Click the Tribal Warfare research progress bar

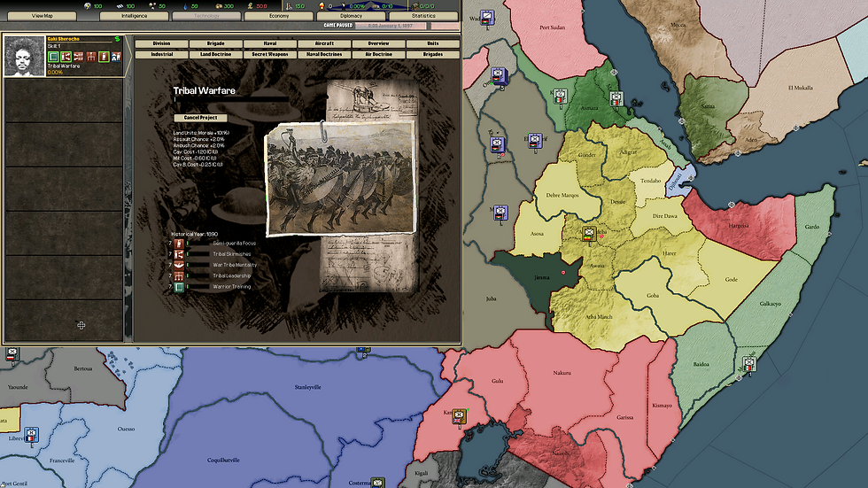coord(231,99)
